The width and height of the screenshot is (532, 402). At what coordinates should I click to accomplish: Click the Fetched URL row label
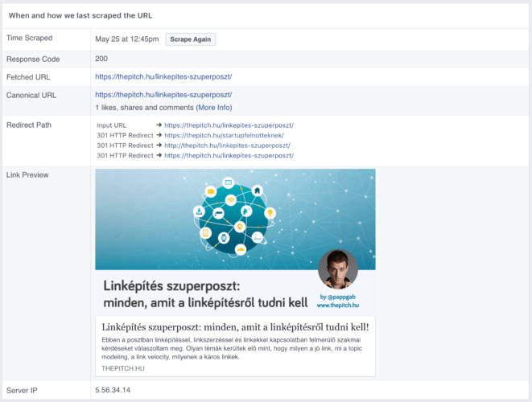point(28,77)
